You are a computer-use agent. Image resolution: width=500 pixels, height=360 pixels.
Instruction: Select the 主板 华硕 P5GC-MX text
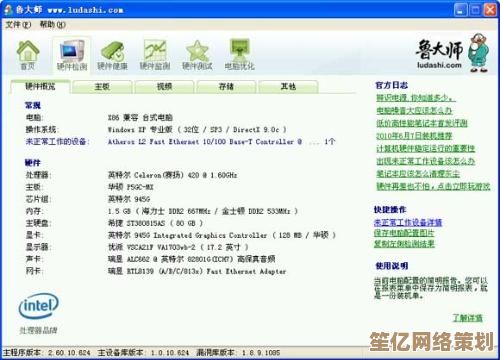(x=131, y=187)
